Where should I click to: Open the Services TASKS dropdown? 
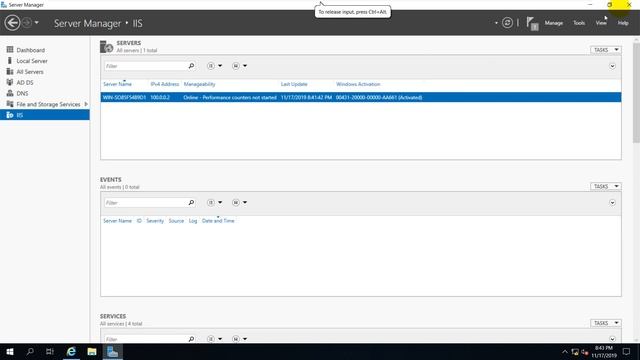(x=606, y=323)
